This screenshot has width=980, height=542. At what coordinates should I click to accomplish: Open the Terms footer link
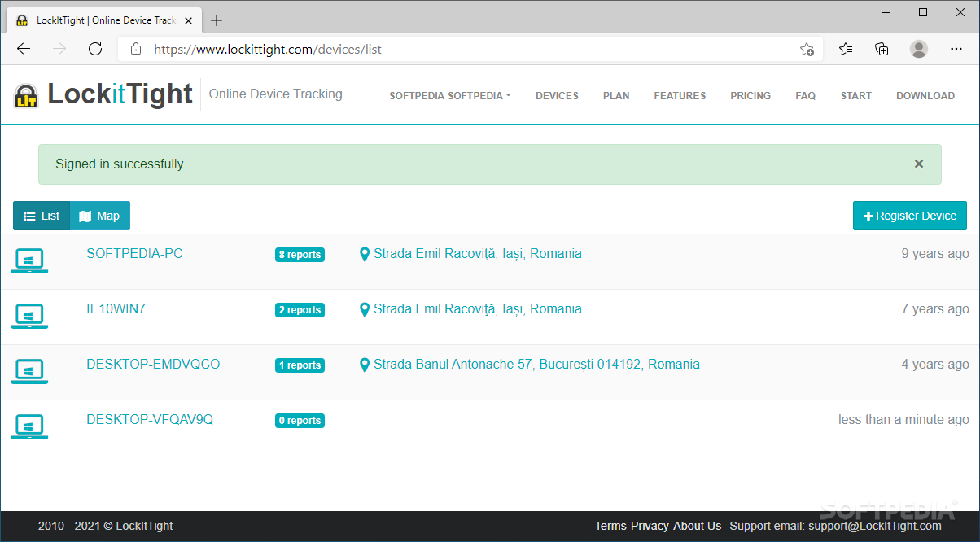click(610, 526)
